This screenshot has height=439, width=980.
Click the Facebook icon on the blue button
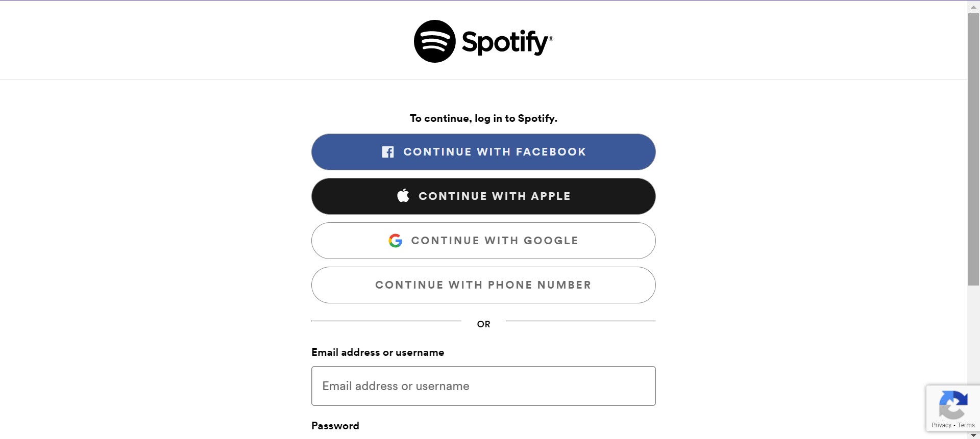[x=387, y=151]
